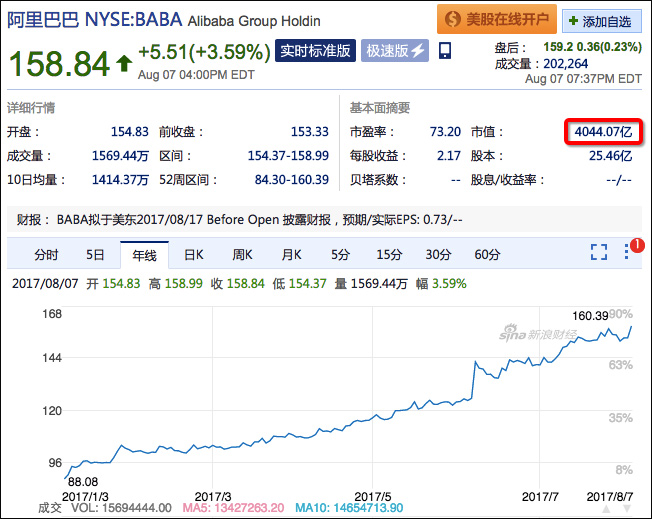
Task: Click 美股在线开户 orange button
Action: (496, 19)
